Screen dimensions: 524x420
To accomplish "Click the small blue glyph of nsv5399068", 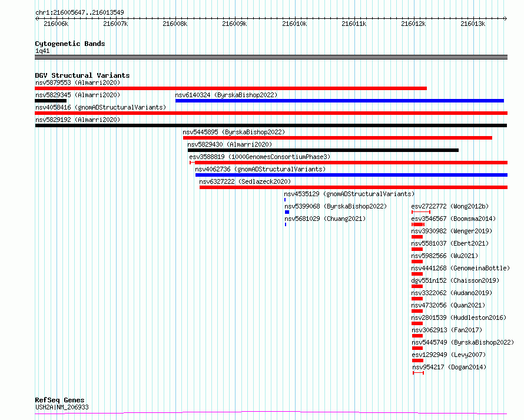I will (x=287, y=212).
